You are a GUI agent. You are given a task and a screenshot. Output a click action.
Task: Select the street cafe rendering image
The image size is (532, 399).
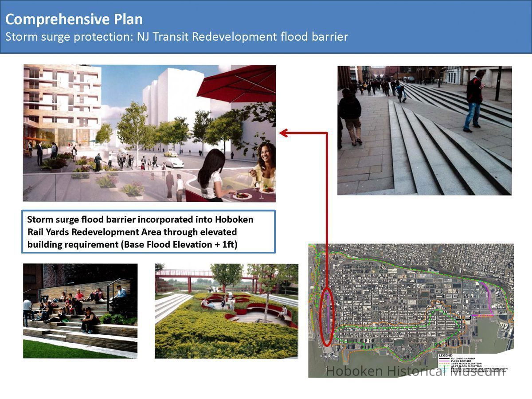tap(149, 133)
